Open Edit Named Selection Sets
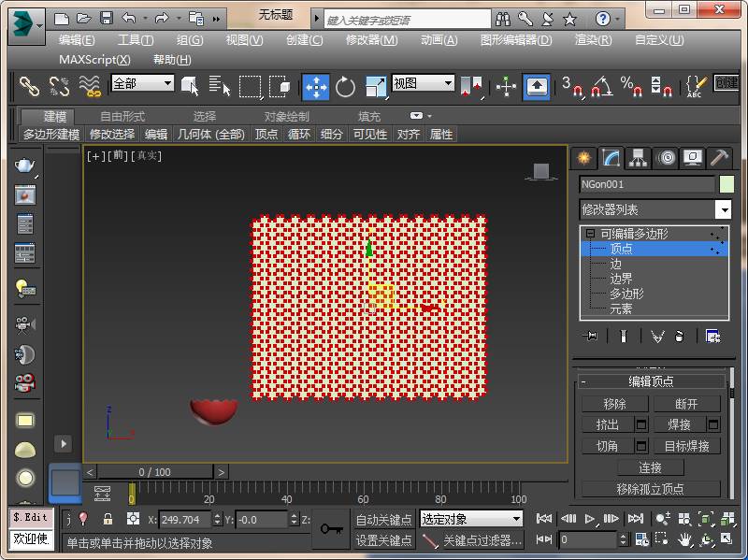The height and width of the screenshot is (560, 748). click(696, 86)
